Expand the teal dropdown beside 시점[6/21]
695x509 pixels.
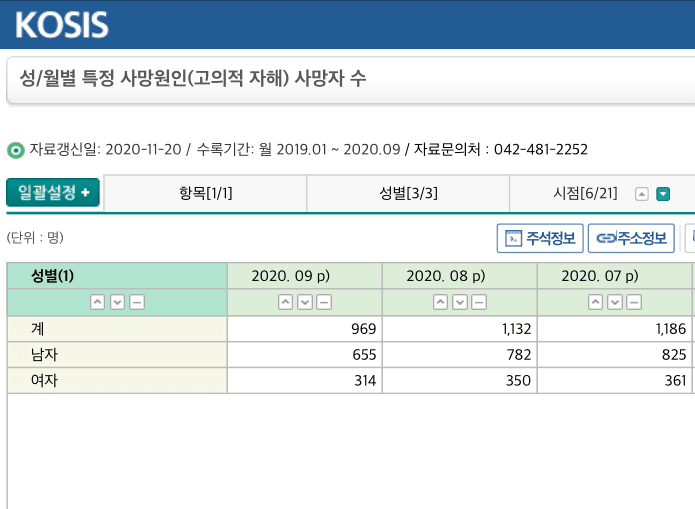pos(662,194)
